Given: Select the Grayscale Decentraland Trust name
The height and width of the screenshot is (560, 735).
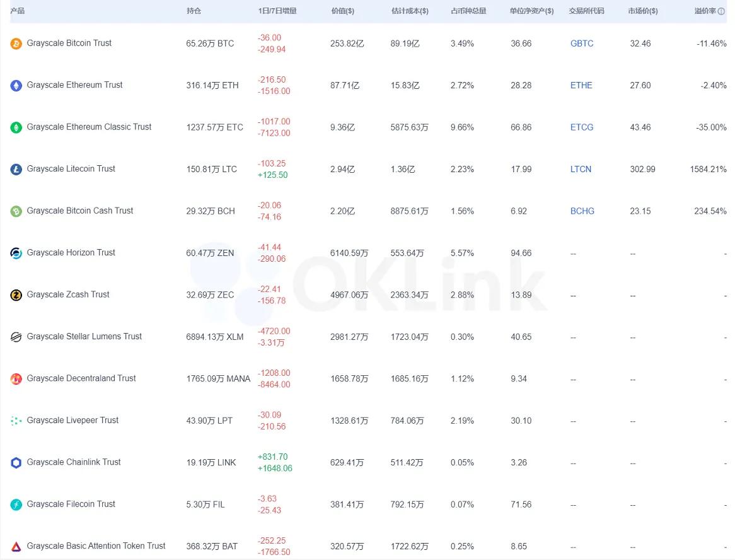Looking at the screenshot, I should (x=81, y=378).
